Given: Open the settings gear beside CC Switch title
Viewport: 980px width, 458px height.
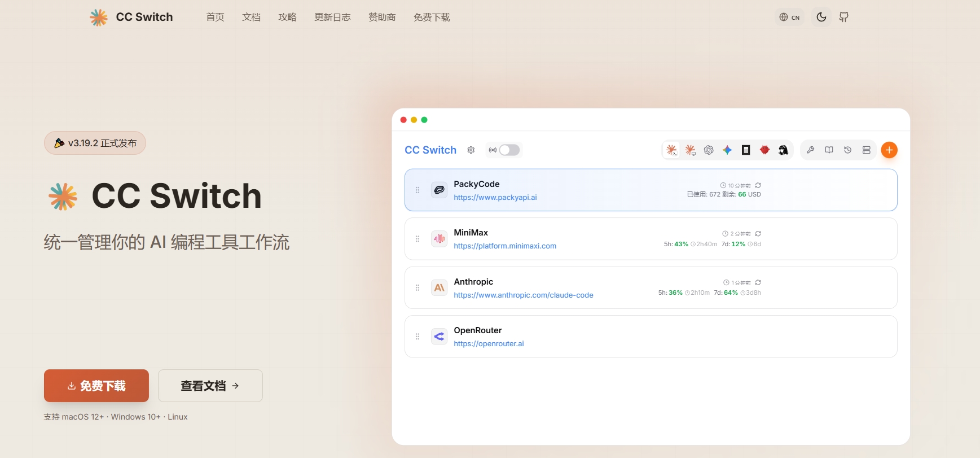Looking at the screenshot, I should [471, 150].
